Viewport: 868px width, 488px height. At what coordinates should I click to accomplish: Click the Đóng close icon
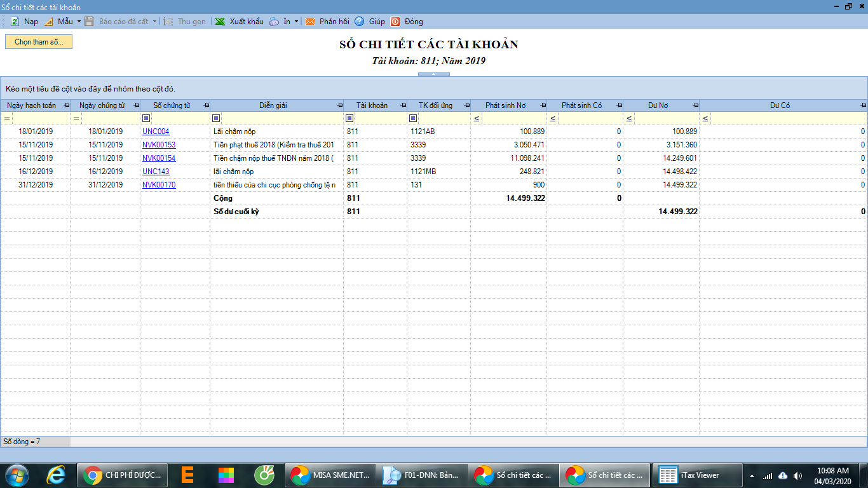coord(395,22)
